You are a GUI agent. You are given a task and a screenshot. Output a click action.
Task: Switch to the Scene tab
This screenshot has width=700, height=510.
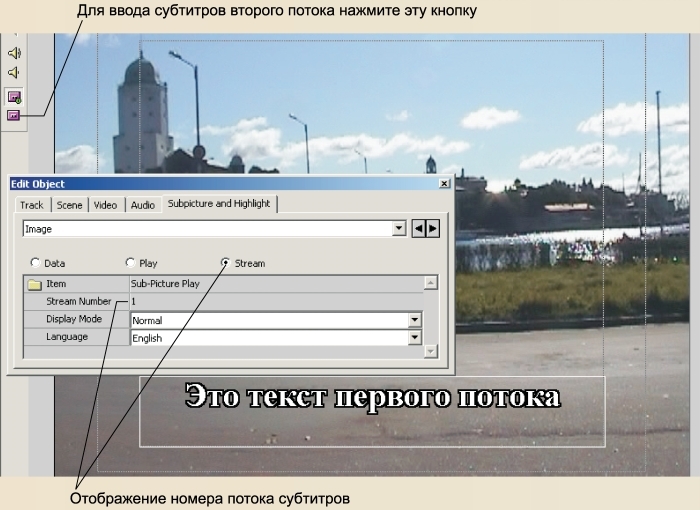pyautogui.click(x=69, y=205)
